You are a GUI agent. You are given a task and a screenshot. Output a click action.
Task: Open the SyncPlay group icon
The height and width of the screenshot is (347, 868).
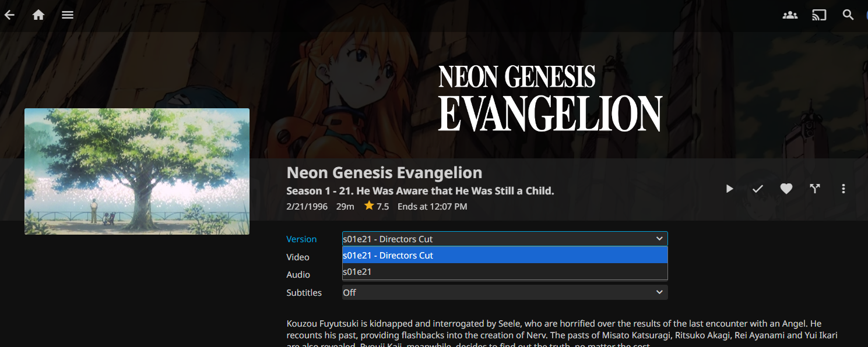click(790, 15)
